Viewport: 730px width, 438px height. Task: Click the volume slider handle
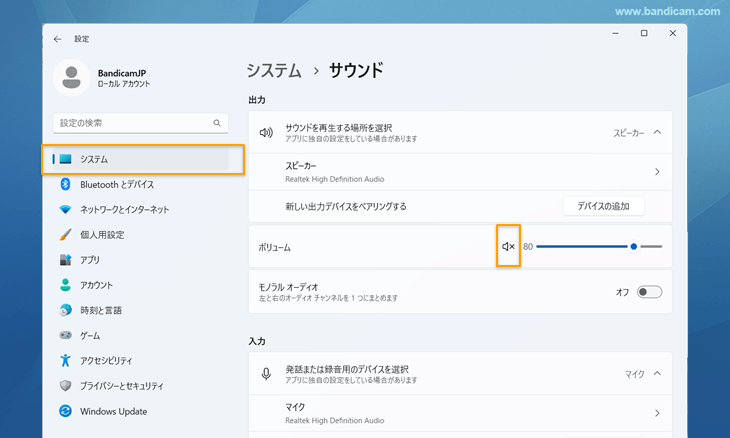634,246
